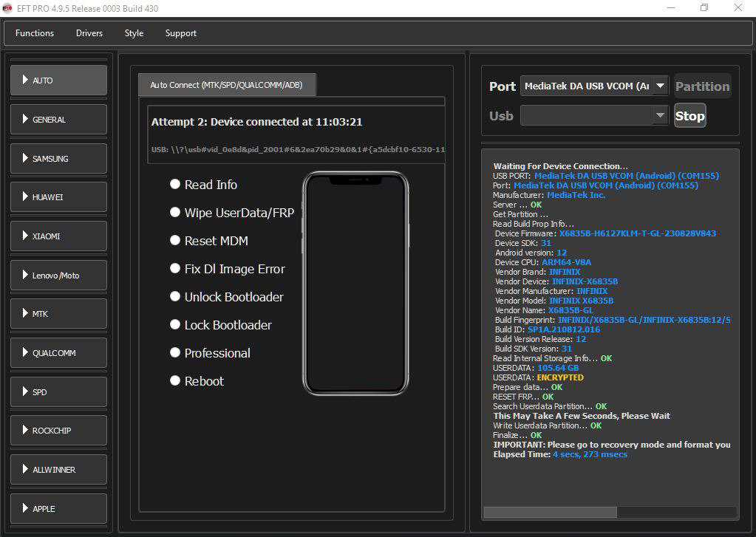Click the Stop button
The height and width of the screenshot is (537, 756).
(x=690, y=116)
